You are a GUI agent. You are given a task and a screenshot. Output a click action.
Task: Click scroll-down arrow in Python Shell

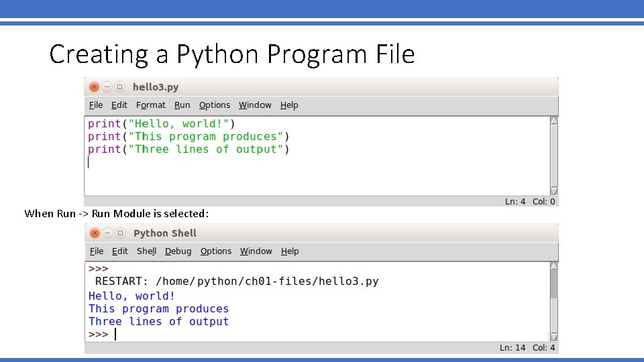coord(554,337)
